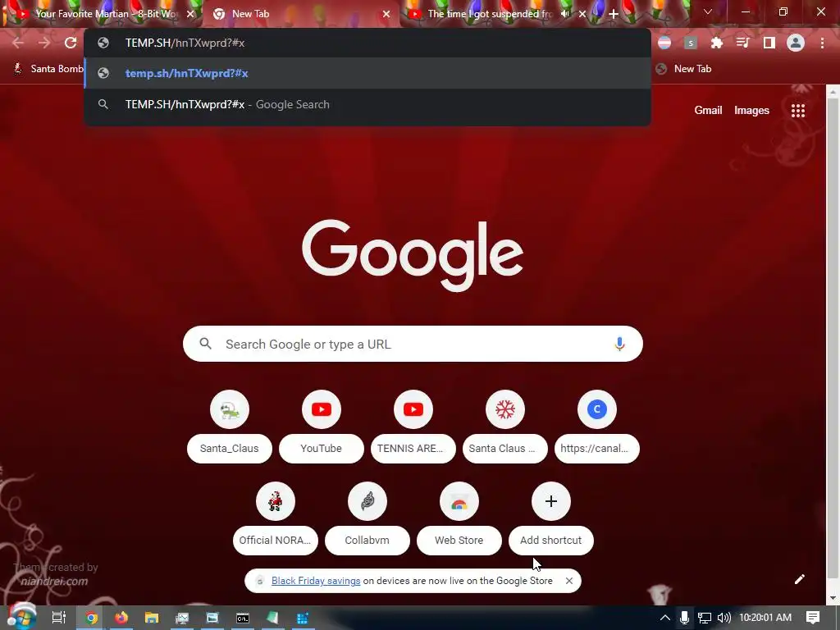Open the tab search dropdown arrow

click(x=708, y=11)
